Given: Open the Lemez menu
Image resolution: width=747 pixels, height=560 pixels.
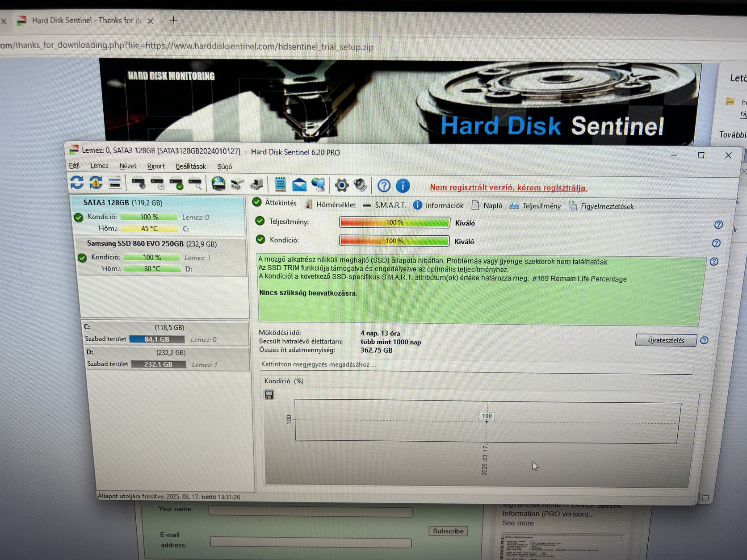Looking at the screenshot, I should (99, 166).
